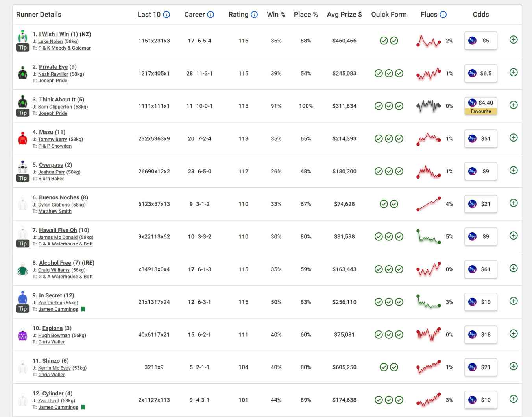Click the notebook icon next to Cylinder's trainer
The height and width of the screenshot is (417, 532).
(83, 407)
